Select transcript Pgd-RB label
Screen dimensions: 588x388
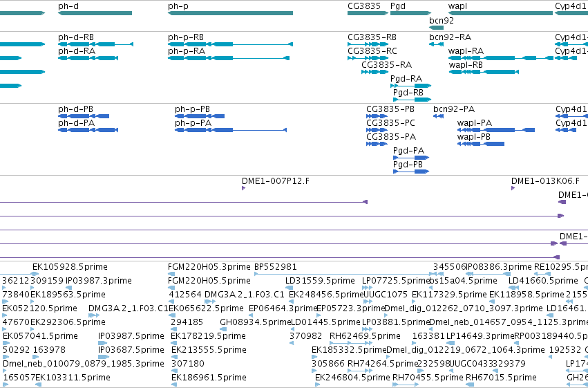[408, 93]
